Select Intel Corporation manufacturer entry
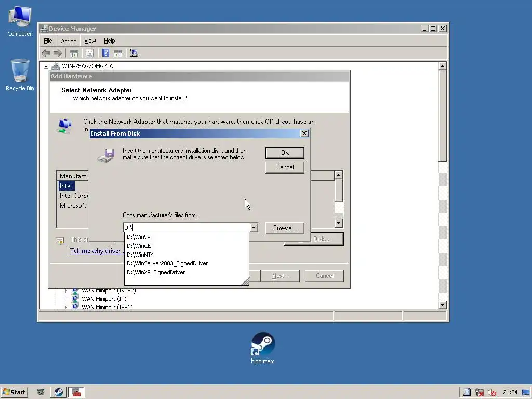The image size is (532, 399). click(74, 196)
